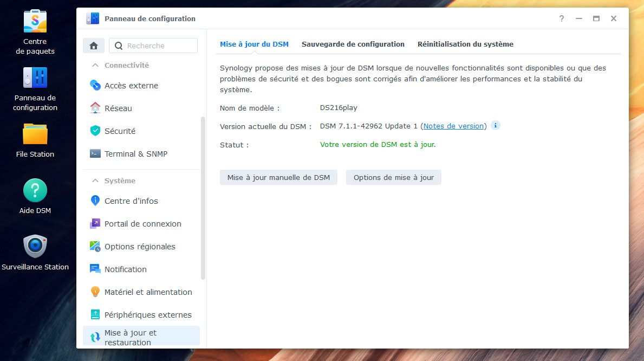The image size is (644, 361).
Task: Click the info icon beside version notes
Action: (x=496, y=126)
